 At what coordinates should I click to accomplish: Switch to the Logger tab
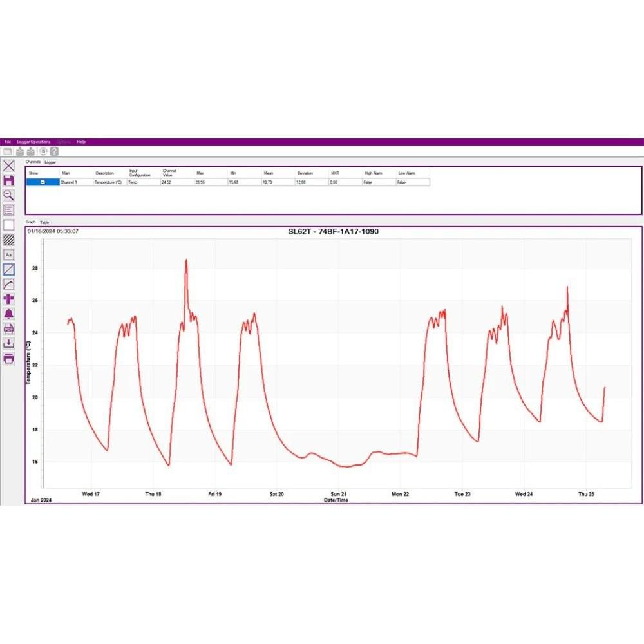point(50,162)
